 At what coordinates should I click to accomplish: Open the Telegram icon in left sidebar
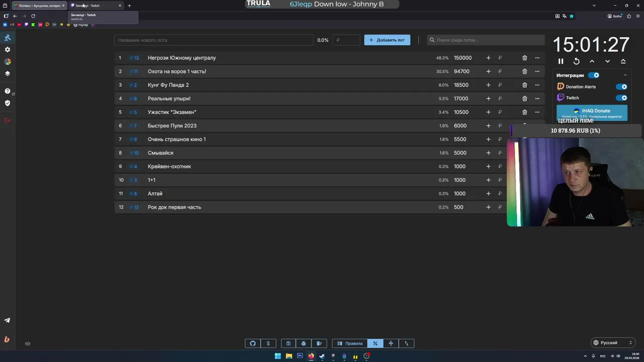point(7,320)
